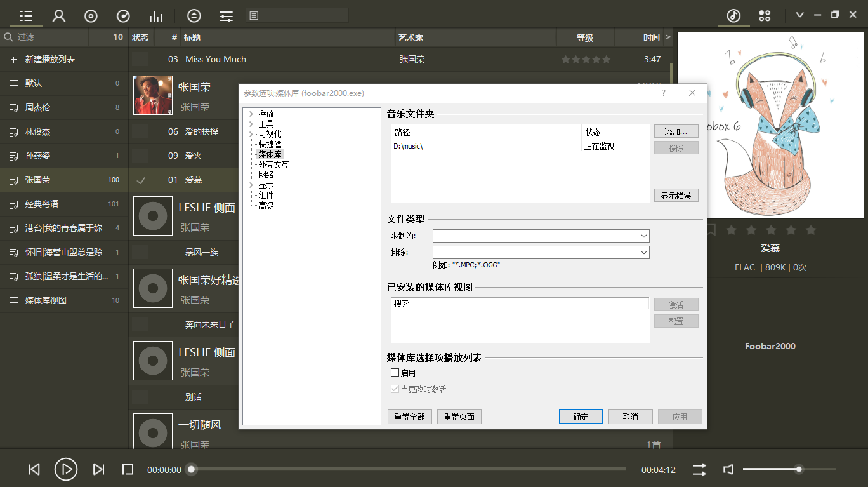Click the search box in top toolbar

click(x=297, y=16)
